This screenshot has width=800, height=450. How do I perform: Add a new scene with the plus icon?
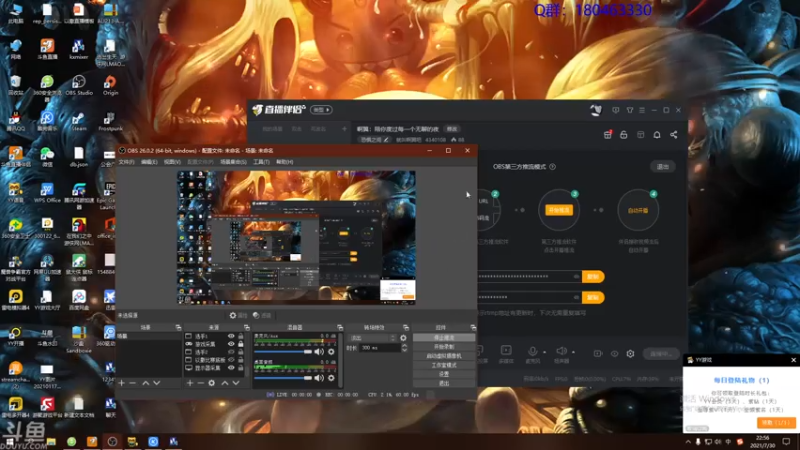(x=121, y=383)
